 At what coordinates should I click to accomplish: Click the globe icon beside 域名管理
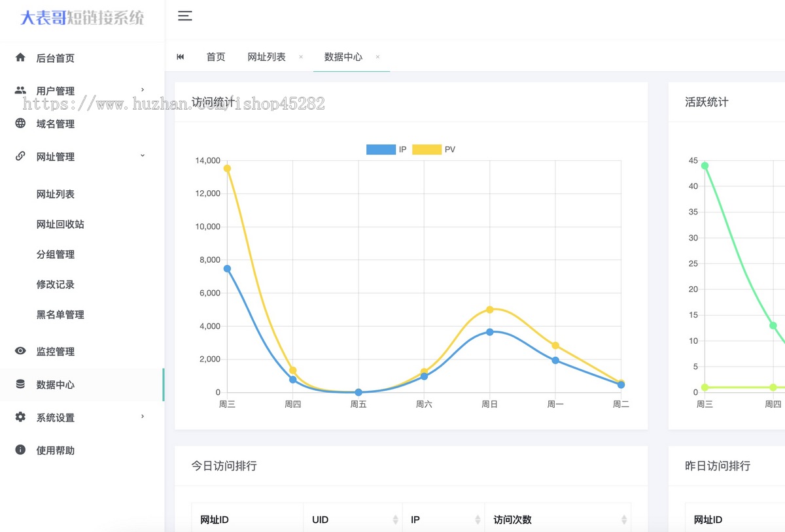pos(20,123)
